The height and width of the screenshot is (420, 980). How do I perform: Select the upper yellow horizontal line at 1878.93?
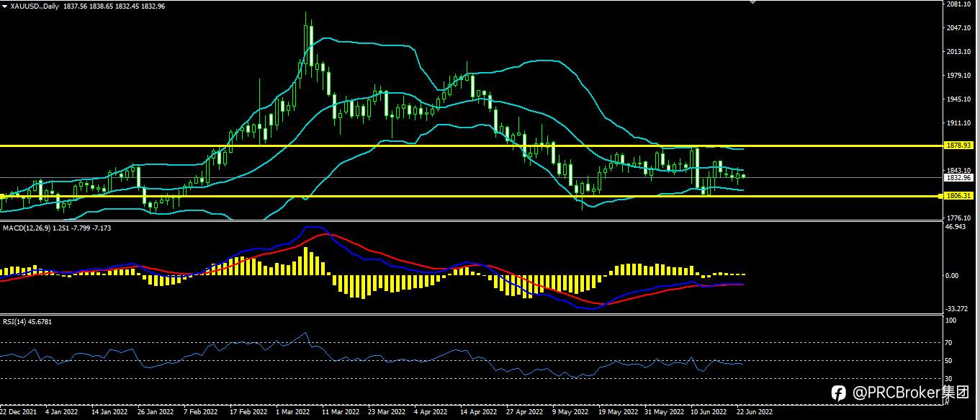click(473, 146)
